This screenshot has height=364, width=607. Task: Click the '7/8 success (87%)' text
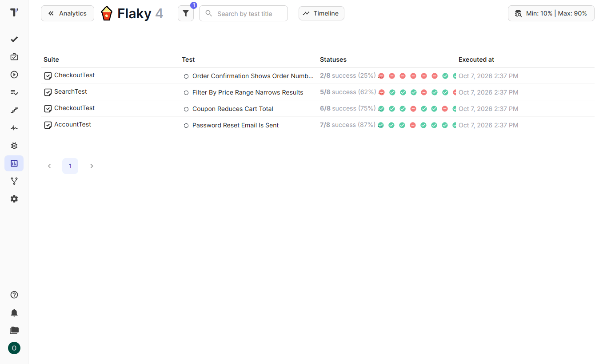pos(348,125)
